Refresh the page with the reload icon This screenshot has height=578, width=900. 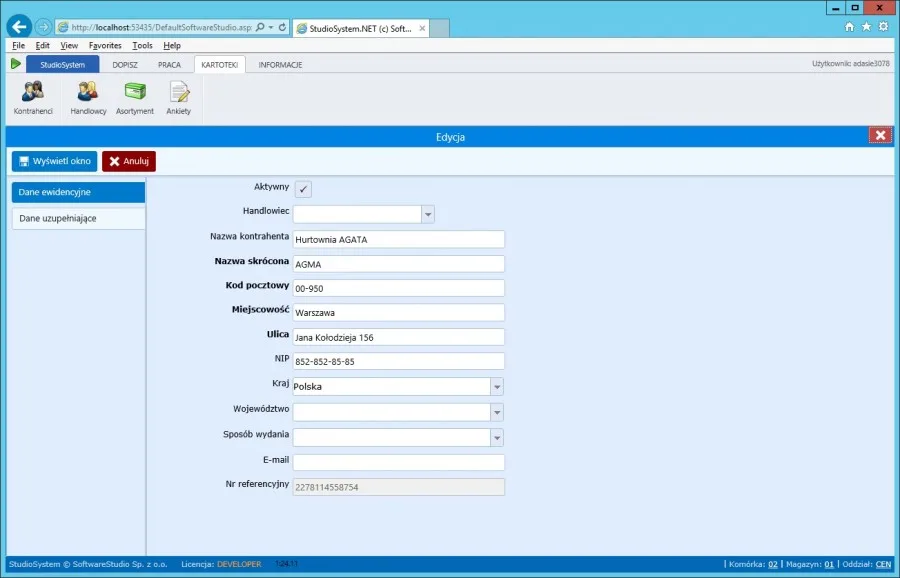282,27
